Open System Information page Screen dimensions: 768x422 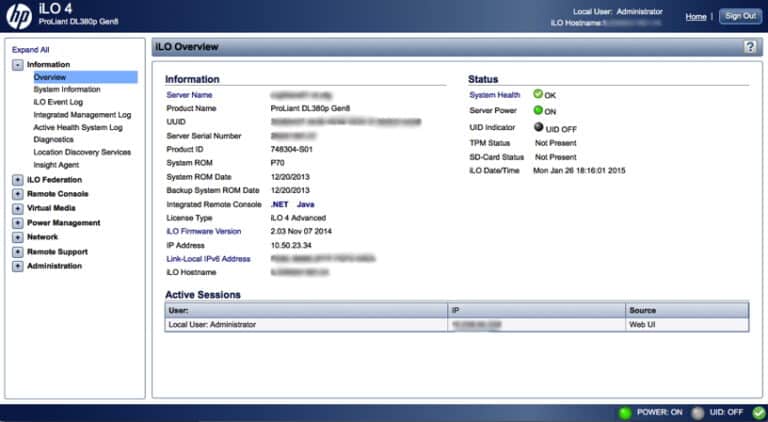(67, 90)
